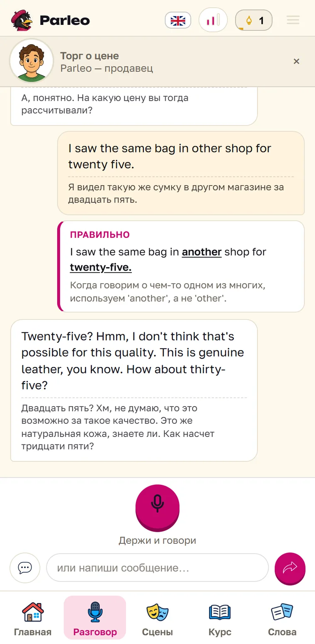
Task: Hold the microphone record button
Action: click(157, 507)
